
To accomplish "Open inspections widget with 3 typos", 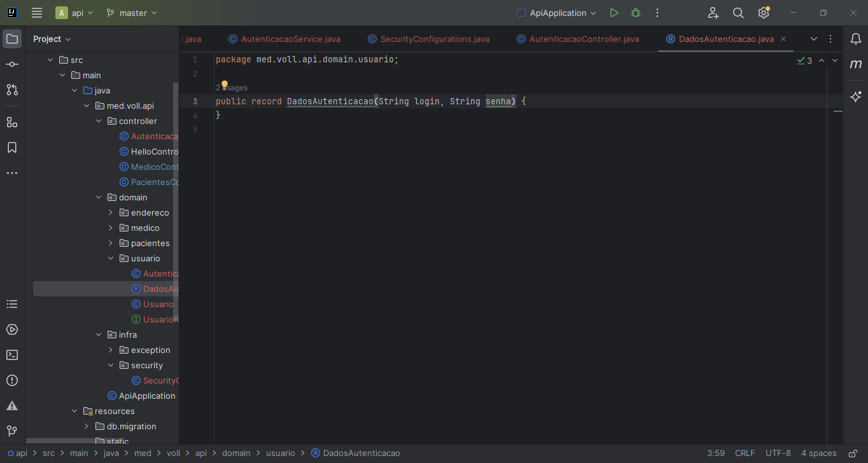I will (804, 60).
